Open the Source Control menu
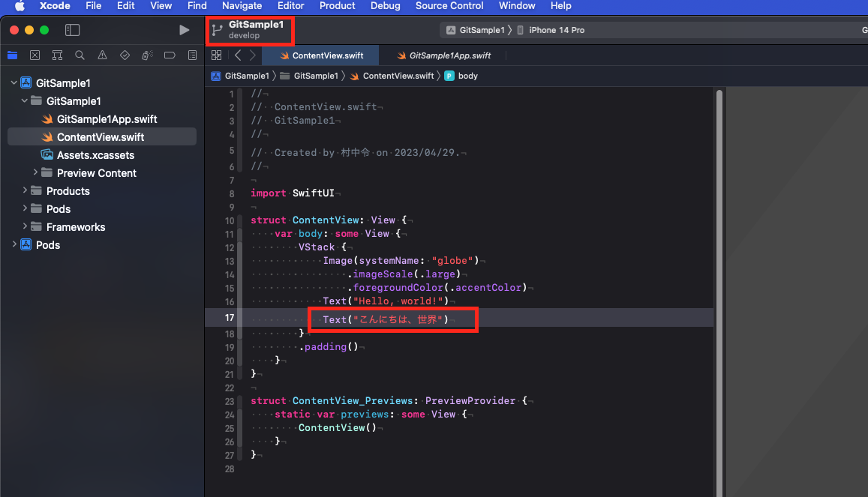 click(449, 5)
